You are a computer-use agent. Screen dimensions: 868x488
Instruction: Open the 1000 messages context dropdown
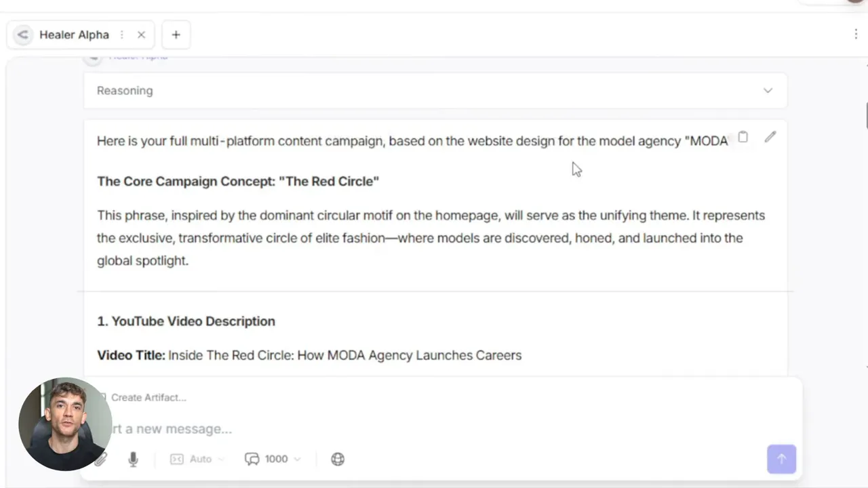tap(273, 459)
